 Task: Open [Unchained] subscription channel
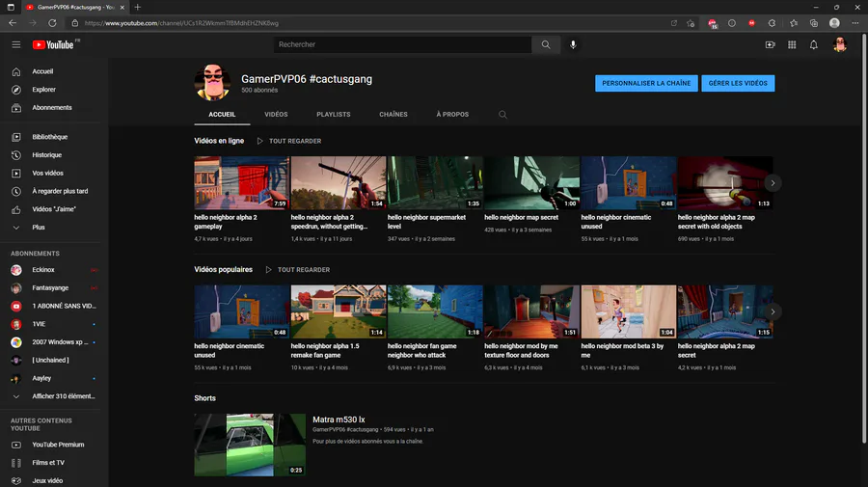[x=50, y=361]
